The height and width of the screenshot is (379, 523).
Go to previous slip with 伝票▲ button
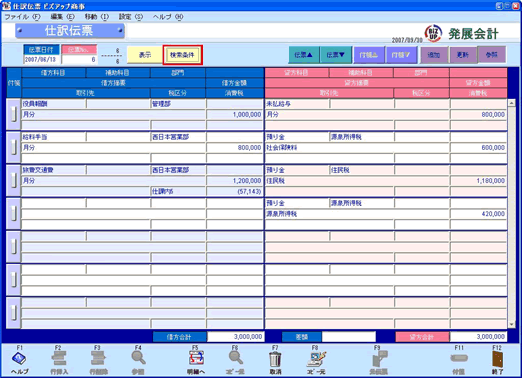[x=304, y=55]
